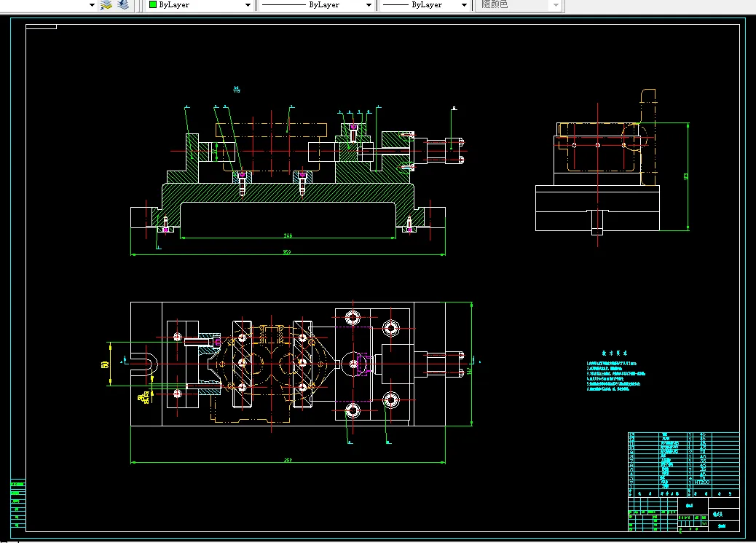Select the 359 dimension under the front view

[287, 253]
